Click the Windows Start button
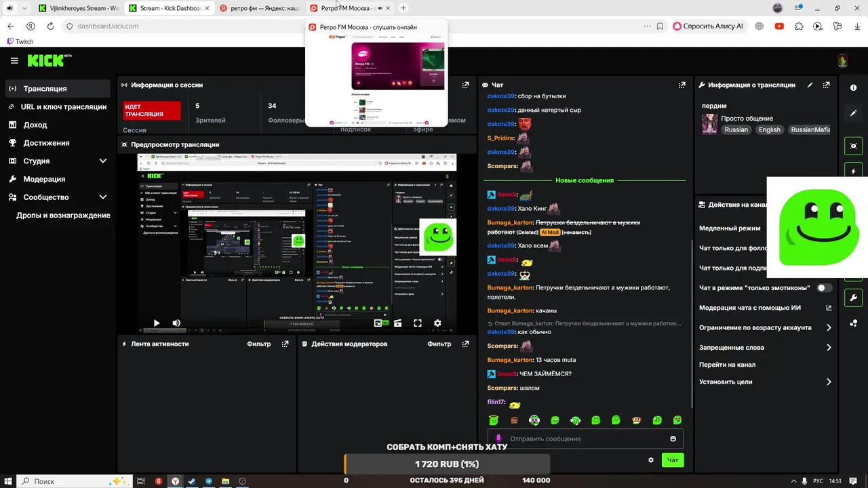868x488 pixels. point(7,481)
